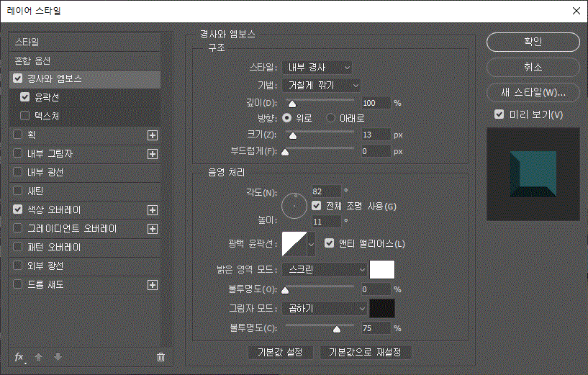
Task: Select the 내부 광선 effect row
Action: 85,173
